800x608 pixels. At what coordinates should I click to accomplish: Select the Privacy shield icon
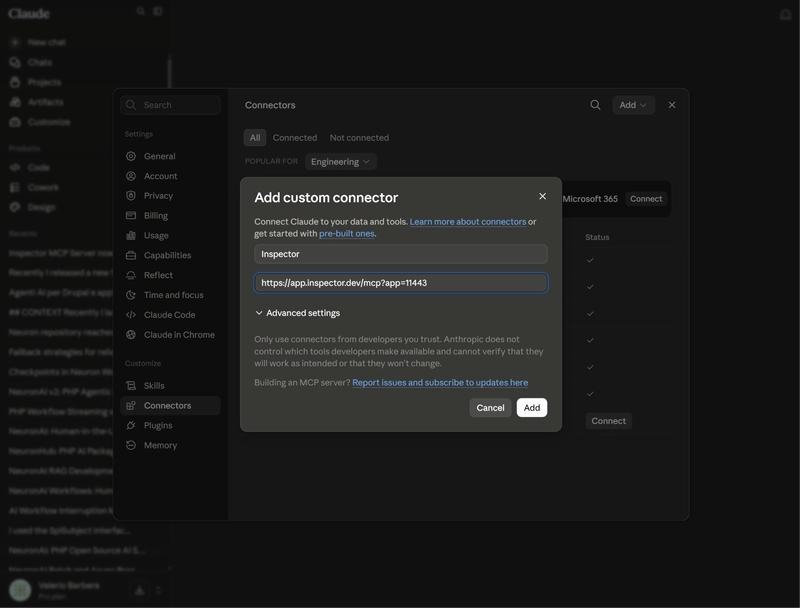[131, 195]
